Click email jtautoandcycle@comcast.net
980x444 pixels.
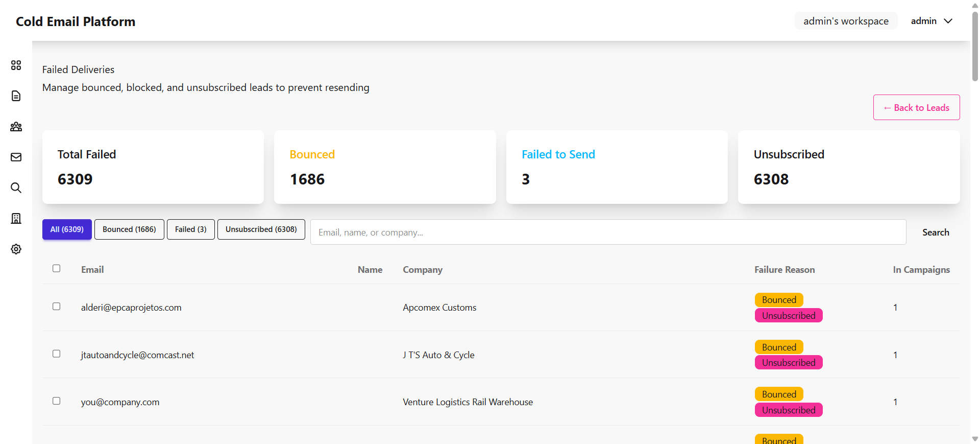coord(137,355)
